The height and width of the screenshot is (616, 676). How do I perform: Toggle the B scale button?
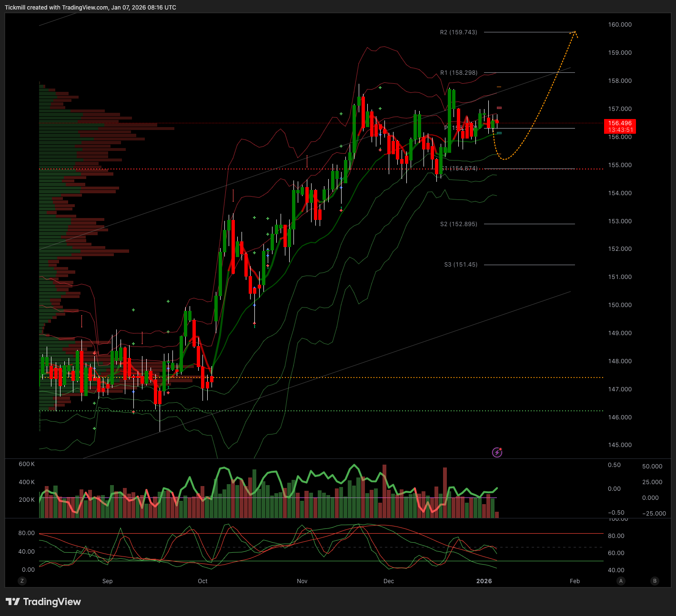[655, 581]
